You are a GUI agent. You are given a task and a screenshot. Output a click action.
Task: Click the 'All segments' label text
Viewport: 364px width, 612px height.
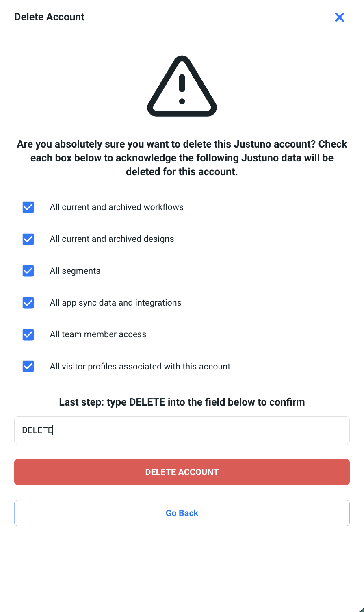coord(75,271)
